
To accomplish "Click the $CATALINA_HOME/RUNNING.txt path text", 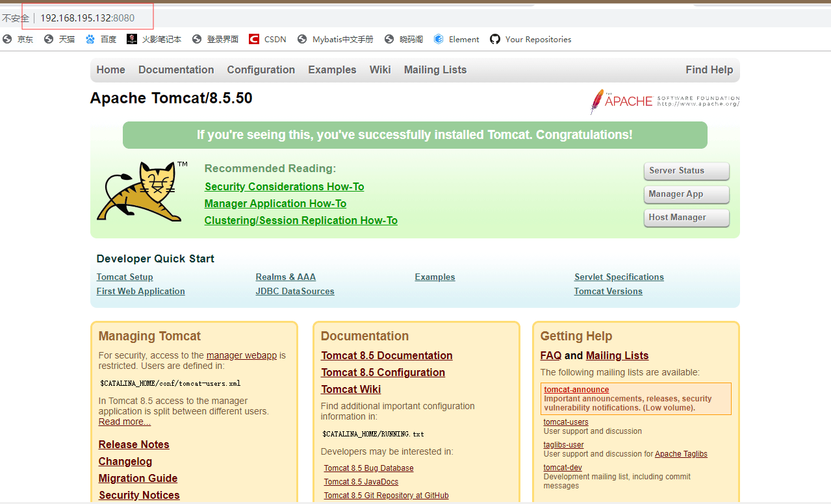I will (x=373, y=434).
